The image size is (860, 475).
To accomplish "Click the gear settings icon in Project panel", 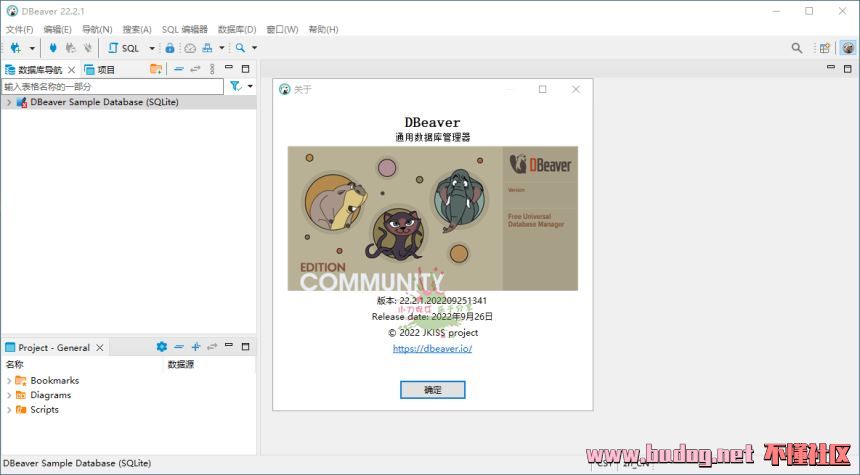I will [161, 347].
